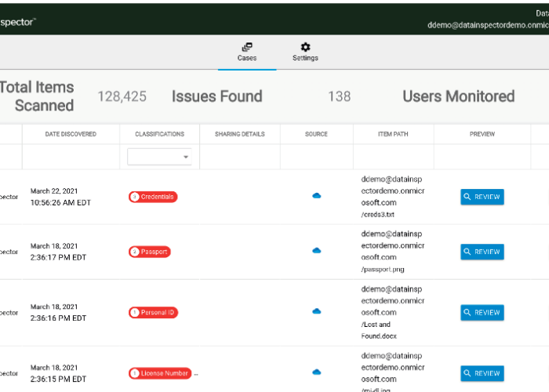Click OneDrive cloud icon in Credentials row
The height and width of the screenshot is (392, 549).
(317, 196)
